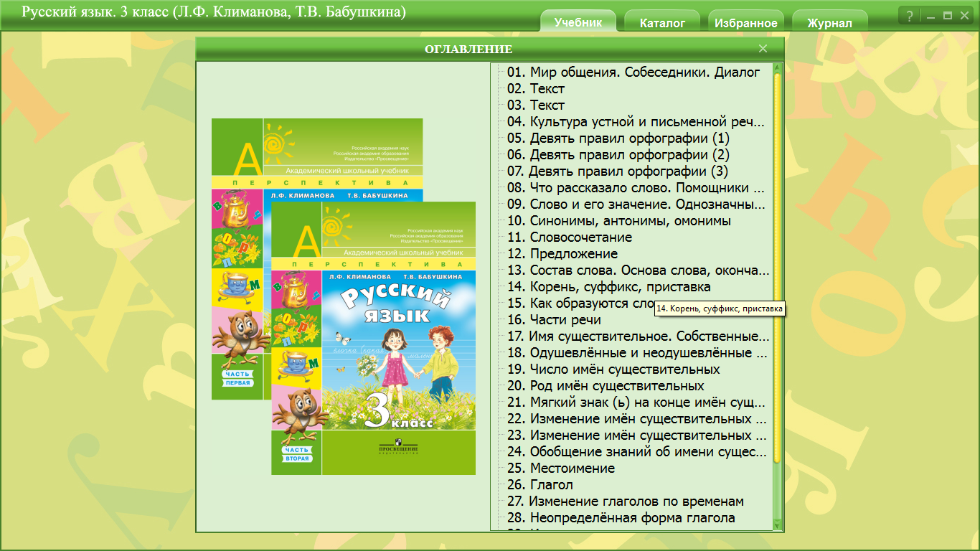Open chapter 21 Мягкий знак (ь) на конце
Image resolution: width=980 pixels, height=551 pixels.
coord(636,402)
